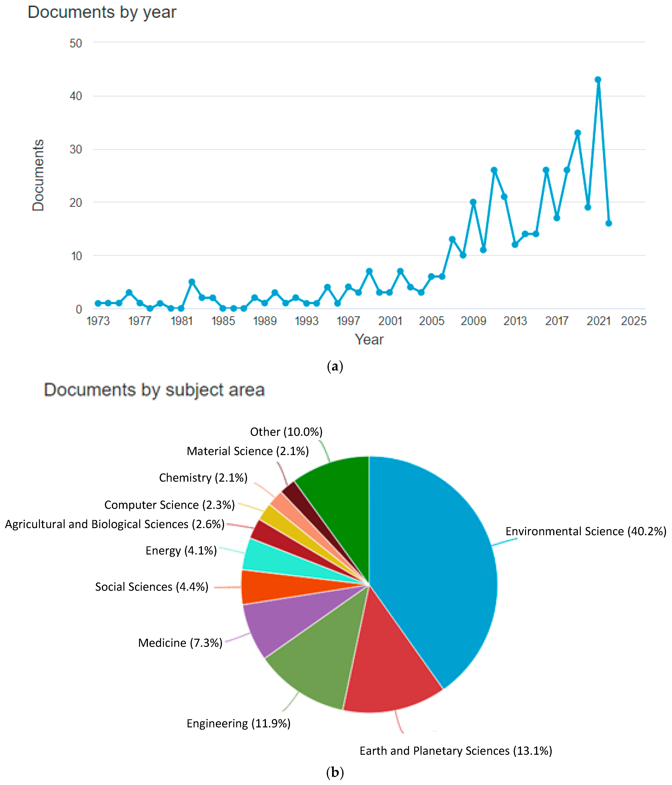Viewport: 672px width, 785px height.
Task: Select the data point at 2009
Action: (x=473, y=202)
